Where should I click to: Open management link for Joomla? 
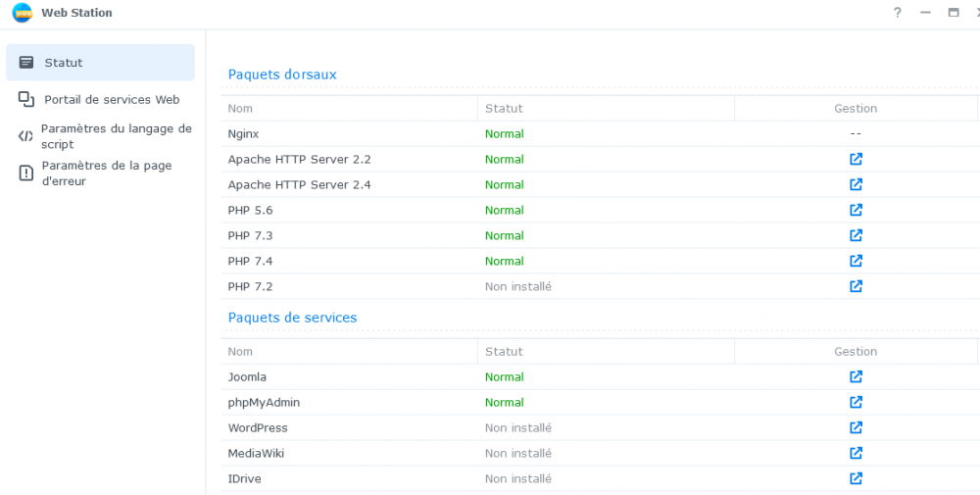856,376
